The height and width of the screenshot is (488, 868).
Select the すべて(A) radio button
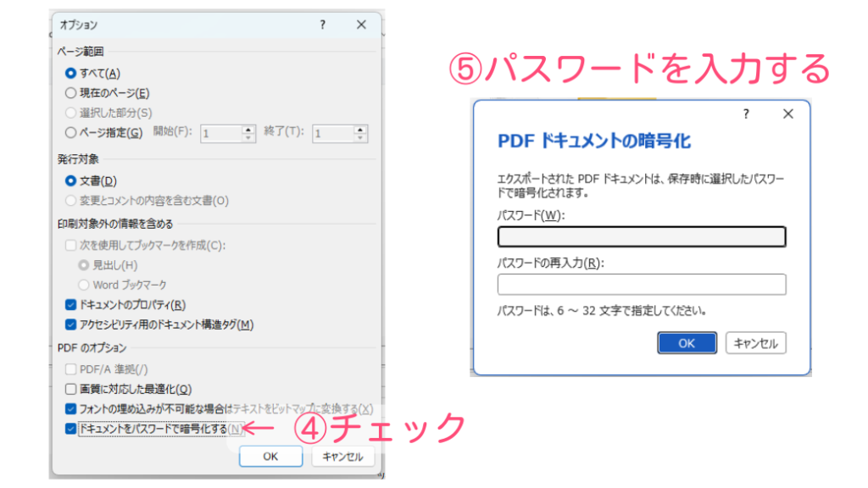point(71,73)
